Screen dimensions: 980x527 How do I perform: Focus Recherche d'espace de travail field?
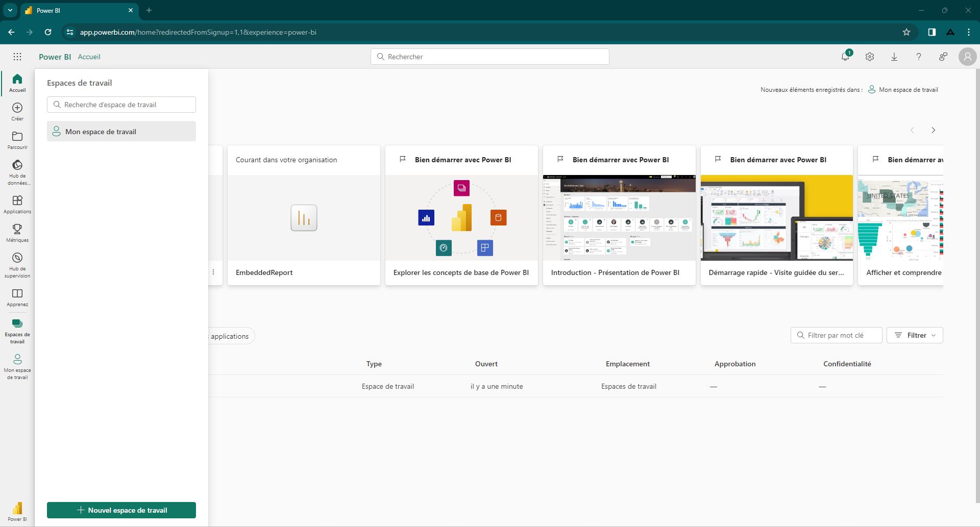point(121,105)
